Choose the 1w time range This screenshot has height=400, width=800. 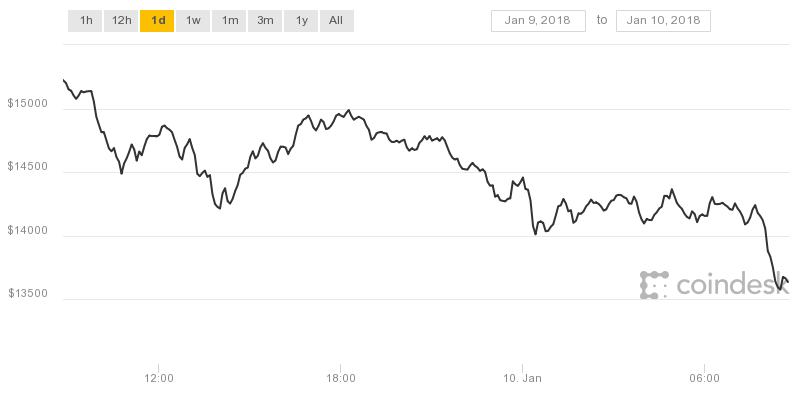(x=193, y=21)
